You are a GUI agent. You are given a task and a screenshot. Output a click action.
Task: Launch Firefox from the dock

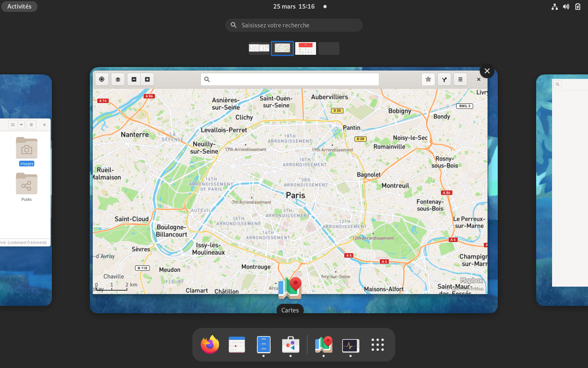[x=210, y=345]
